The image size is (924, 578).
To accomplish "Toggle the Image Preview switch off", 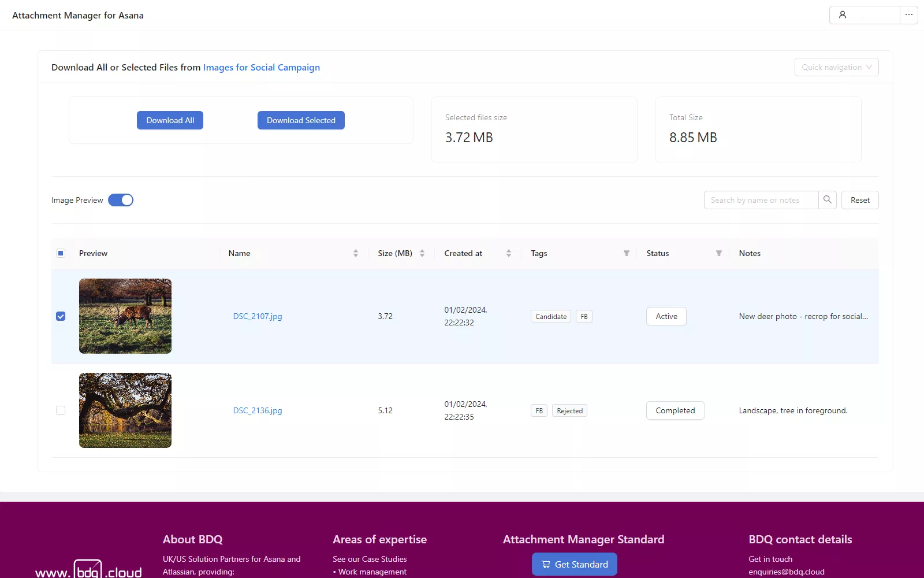I will [121, 200].
